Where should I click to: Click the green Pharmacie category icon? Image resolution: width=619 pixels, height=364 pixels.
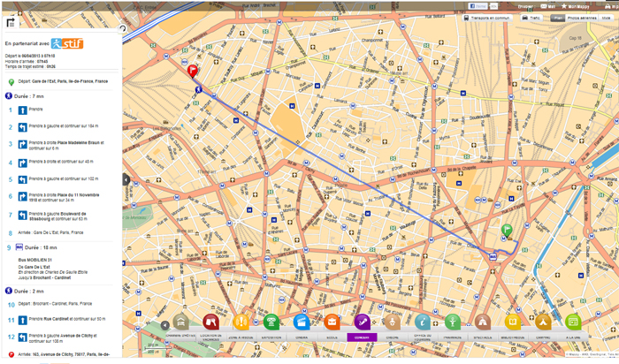pyautogui.click(x=452, y=322)
